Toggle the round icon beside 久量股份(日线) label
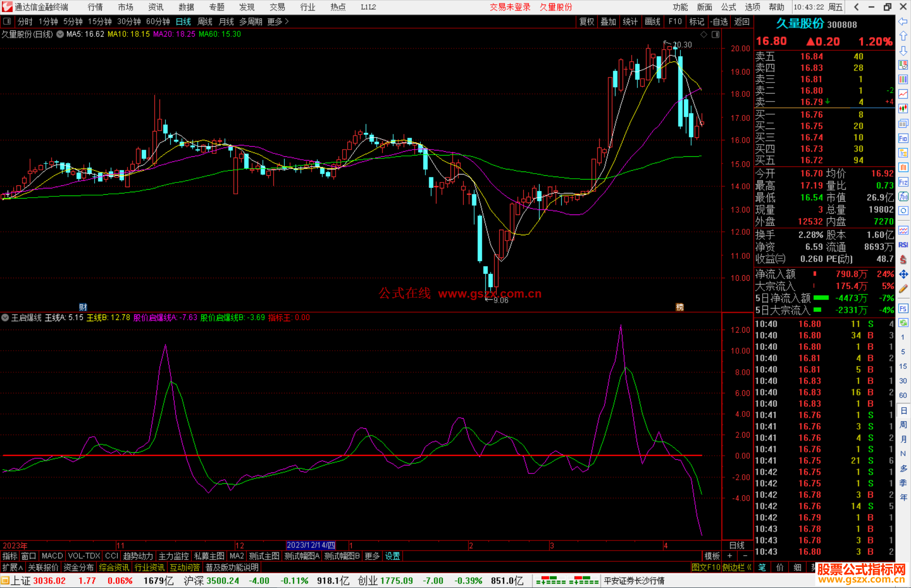Viewport: 911px width, 588px height. coord(60,34)
